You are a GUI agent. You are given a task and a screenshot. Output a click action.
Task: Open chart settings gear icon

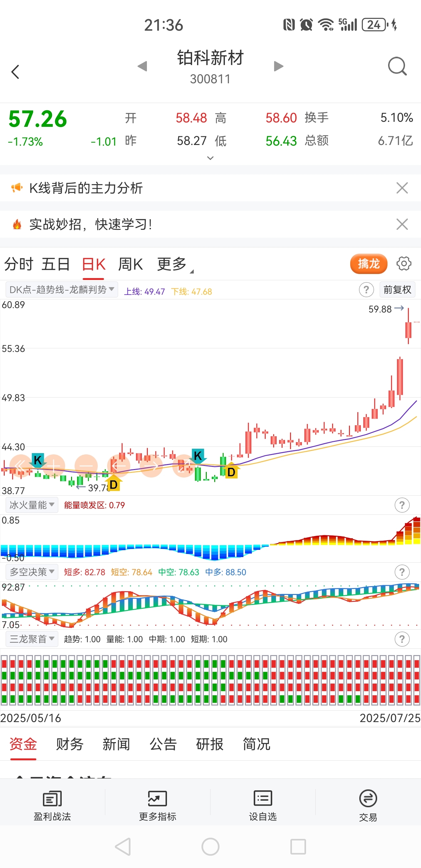coord(404,264)
